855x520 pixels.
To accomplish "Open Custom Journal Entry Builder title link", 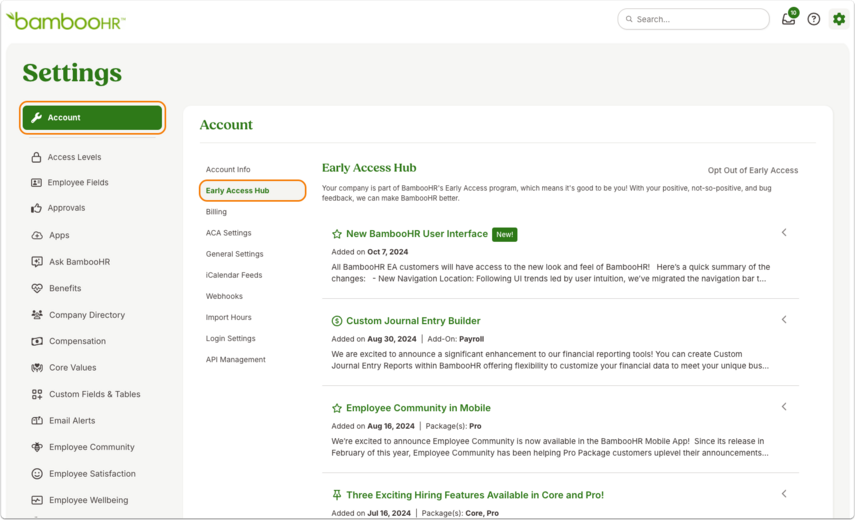I will [x=413, y=321].
